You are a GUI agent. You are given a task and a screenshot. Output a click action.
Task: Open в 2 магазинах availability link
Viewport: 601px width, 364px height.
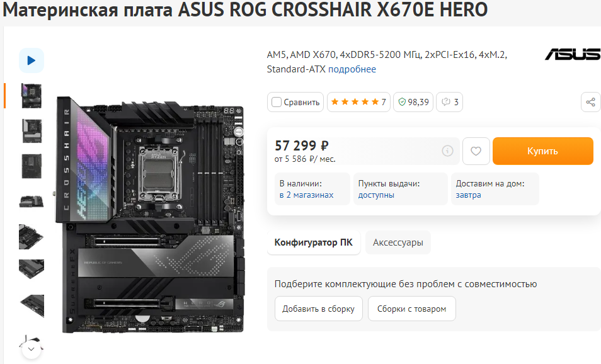tap(306, 195)
